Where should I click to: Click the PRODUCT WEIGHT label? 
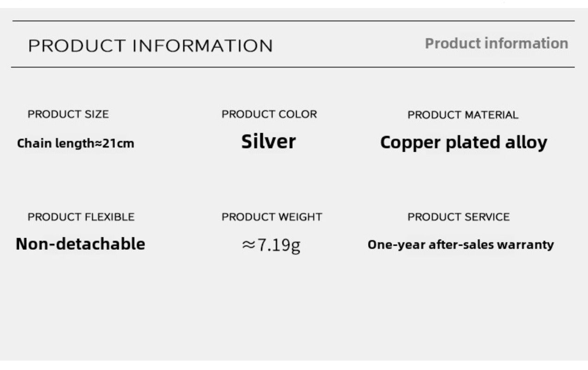(272, 217)
